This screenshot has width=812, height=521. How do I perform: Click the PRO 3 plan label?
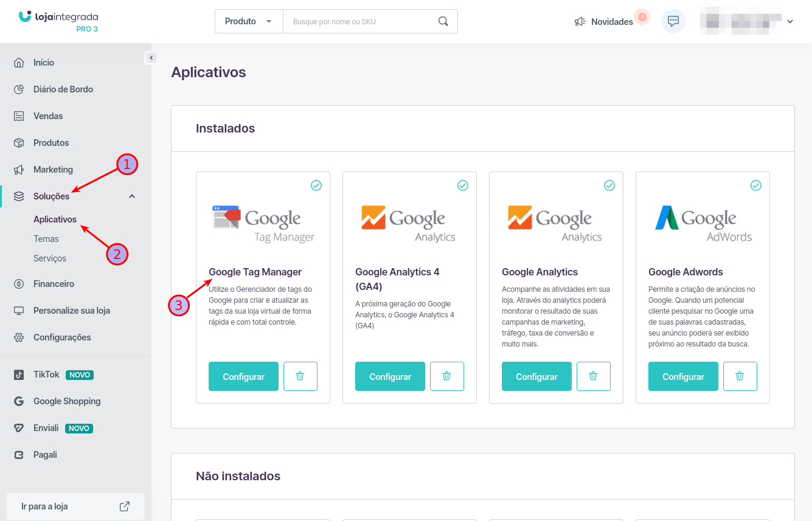(x=87, y=29)
